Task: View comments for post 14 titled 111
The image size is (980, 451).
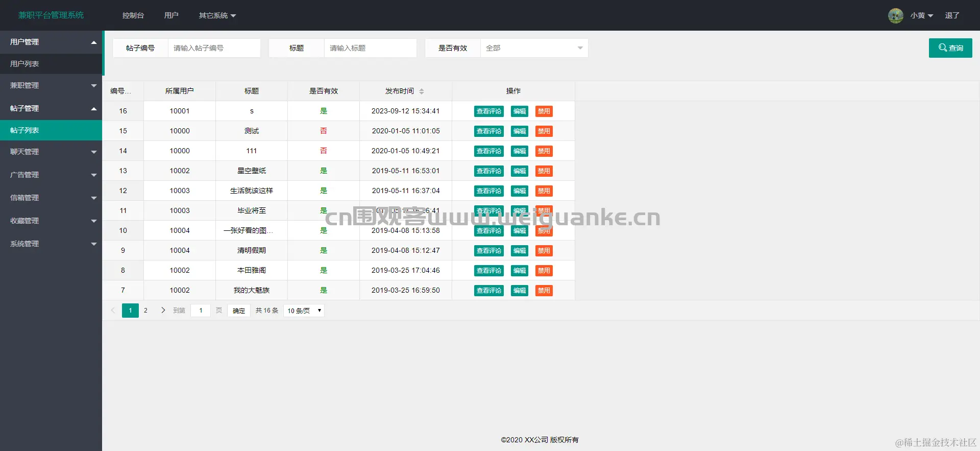Action: 489,151
